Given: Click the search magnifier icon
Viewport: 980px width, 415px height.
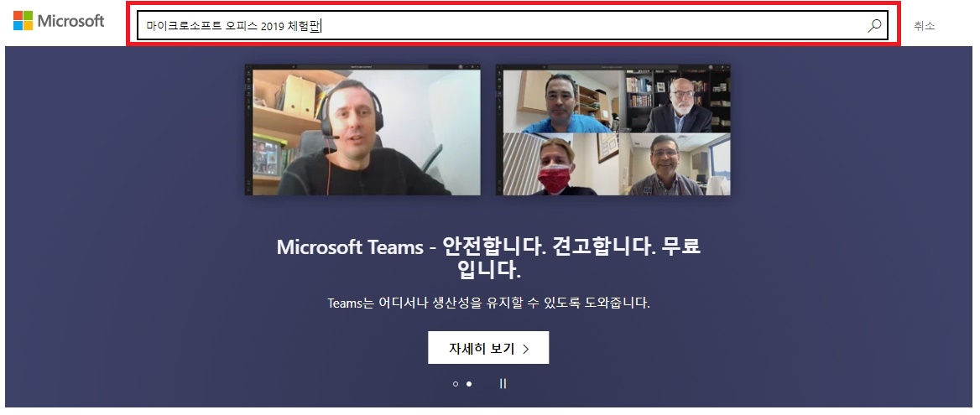Looking at the screenshot, I should (x=874, y=26).
